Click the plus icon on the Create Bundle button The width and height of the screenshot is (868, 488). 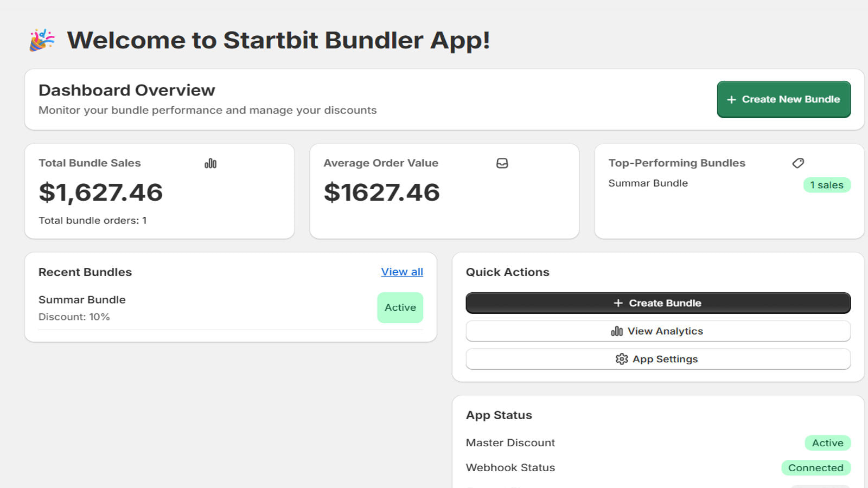click(618, 303)
